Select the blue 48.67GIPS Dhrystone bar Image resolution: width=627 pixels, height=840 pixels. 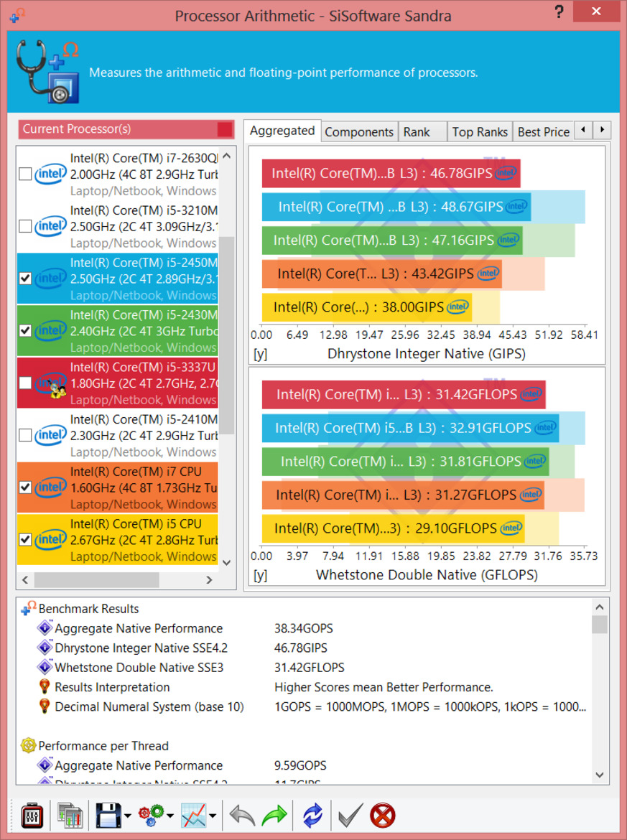pyautogui.click(x=396, y=207)
